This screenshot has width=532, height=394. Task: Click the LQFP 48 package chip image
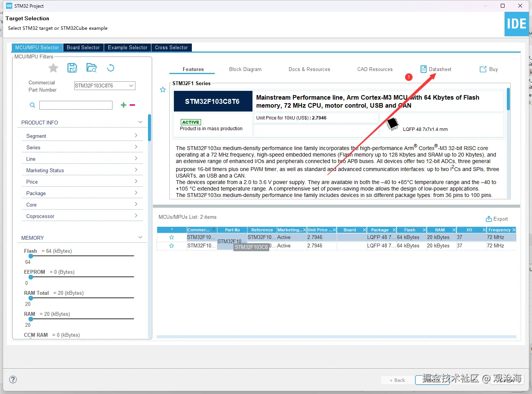[392, 124]
